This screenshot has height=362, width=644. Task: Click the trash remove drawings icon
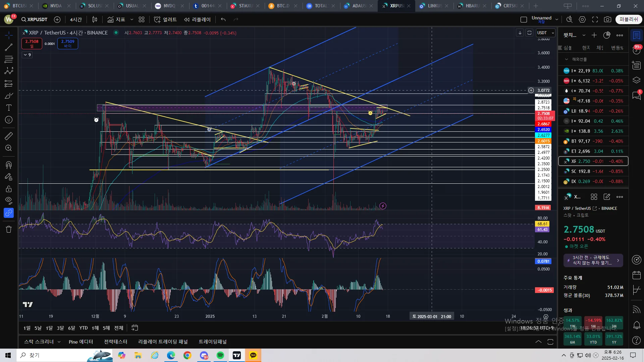pyautogui.click(x=9, y=229)
